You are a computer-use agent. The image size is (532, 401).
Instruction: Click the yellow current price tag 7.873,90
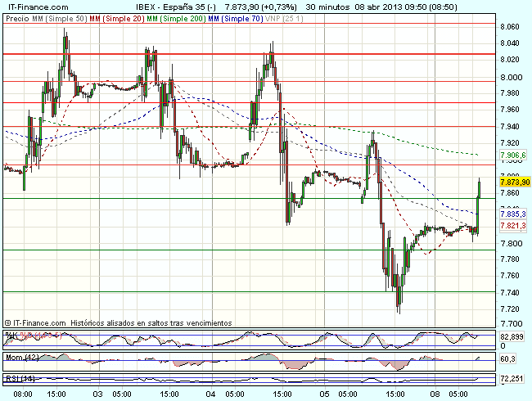[x=515, y=182]
